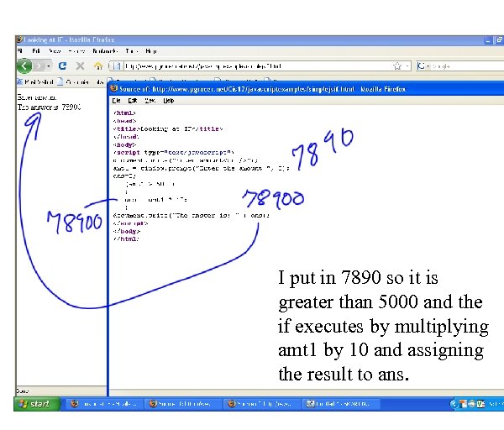This screenshot has height=430, width=504.
Task: Click the <html> opening tag line in source
Action: [124, 113]
